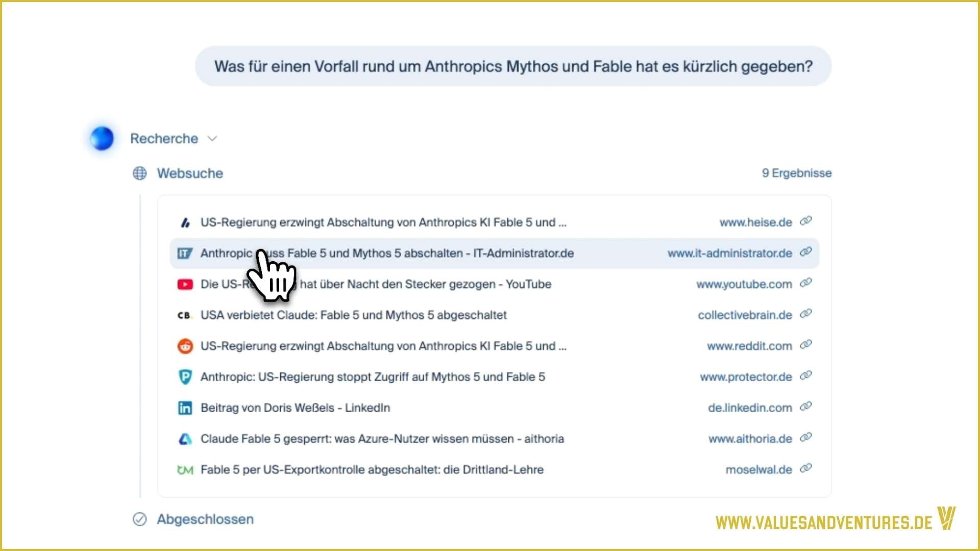
Task: Select the user question message bubble
Action: 513,66
